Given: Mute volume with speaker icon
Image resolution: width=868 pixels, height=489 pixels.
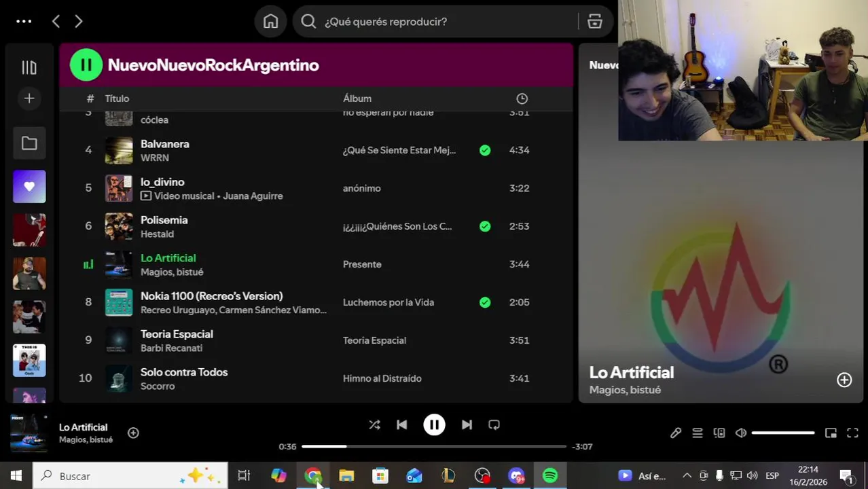Looking at the screenshot, I should pos(741,433).
